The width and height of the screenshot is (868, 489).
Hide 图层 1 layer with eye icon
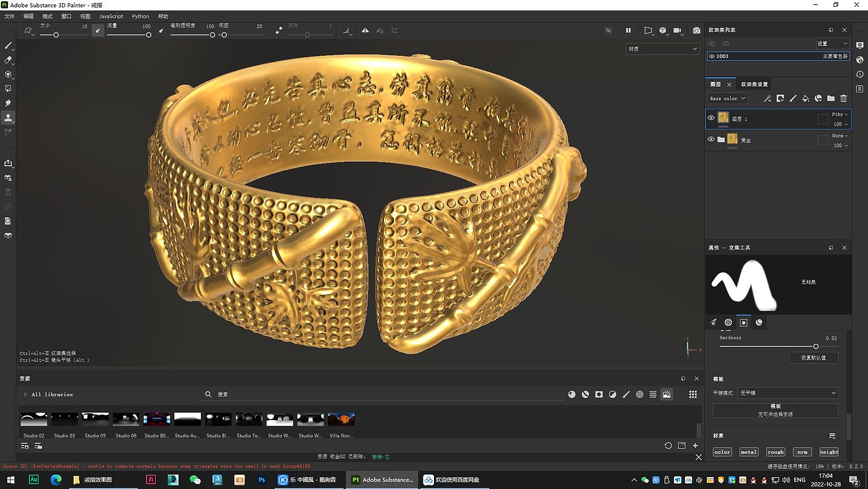click(x=711, y=118)
